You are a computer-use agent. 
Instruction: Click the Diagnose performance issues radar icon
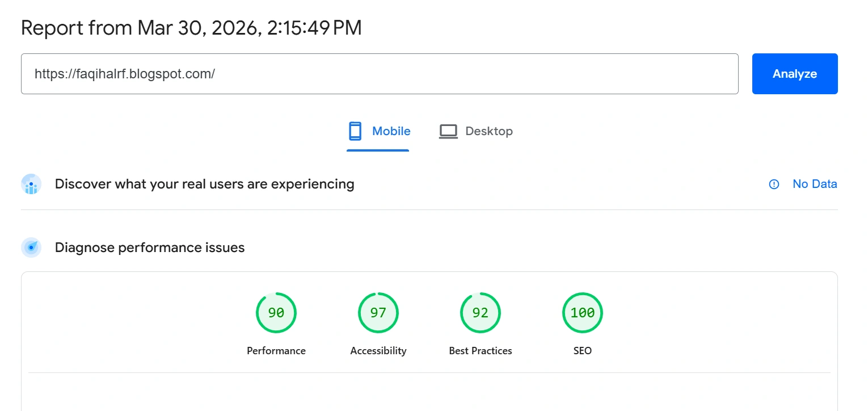coord(31,248)
